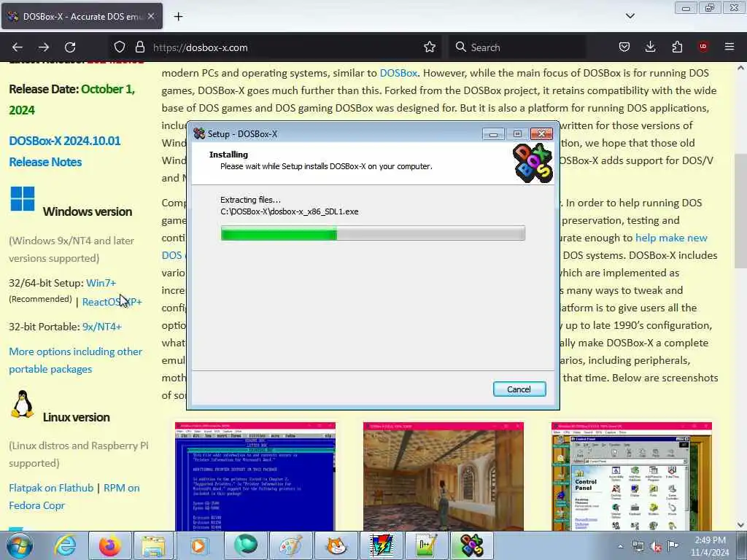The width and height of the screenshot is (747, 560).
Task: Click the scrollbar up arrow
Action: pos(740,68)
